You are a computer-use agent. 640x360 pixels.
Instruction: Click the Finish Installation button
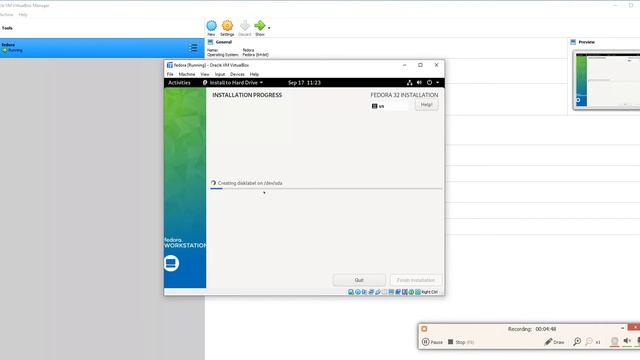click(416, 280)
